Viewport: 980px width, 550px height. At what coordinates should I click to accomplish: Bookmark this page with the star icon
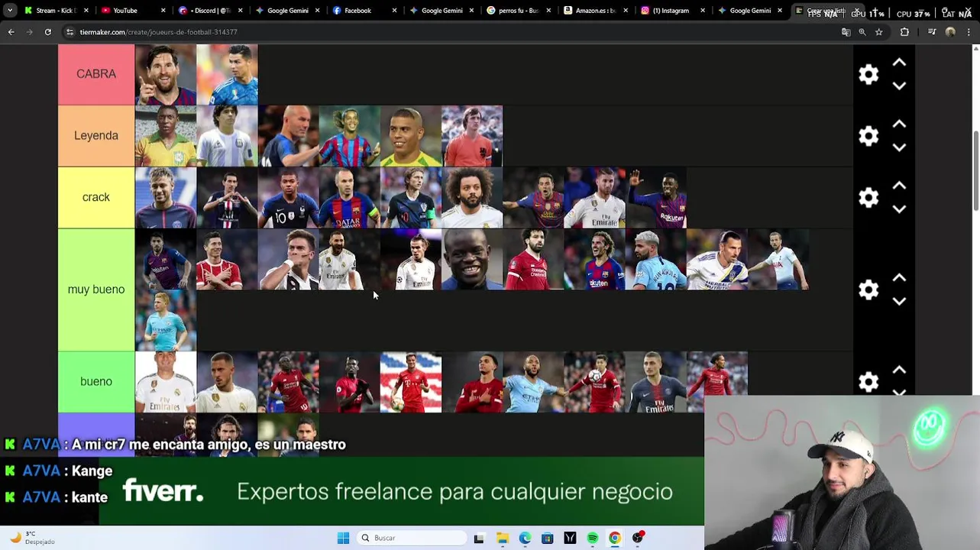point(879,32)
